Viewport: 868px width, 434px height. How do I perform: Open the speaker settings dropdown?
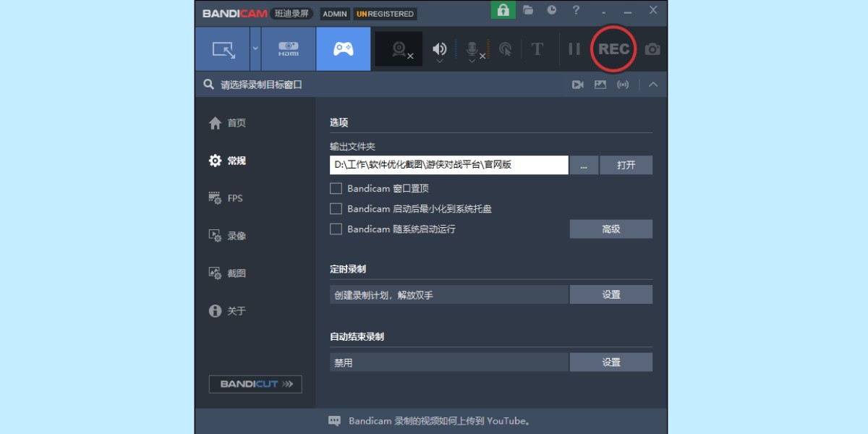point(439,59)
